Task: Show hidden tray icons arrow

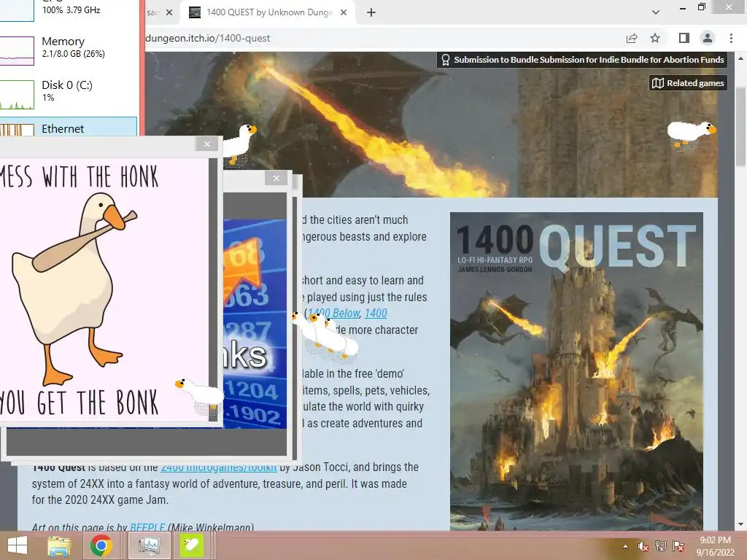Action: (625, 546)
